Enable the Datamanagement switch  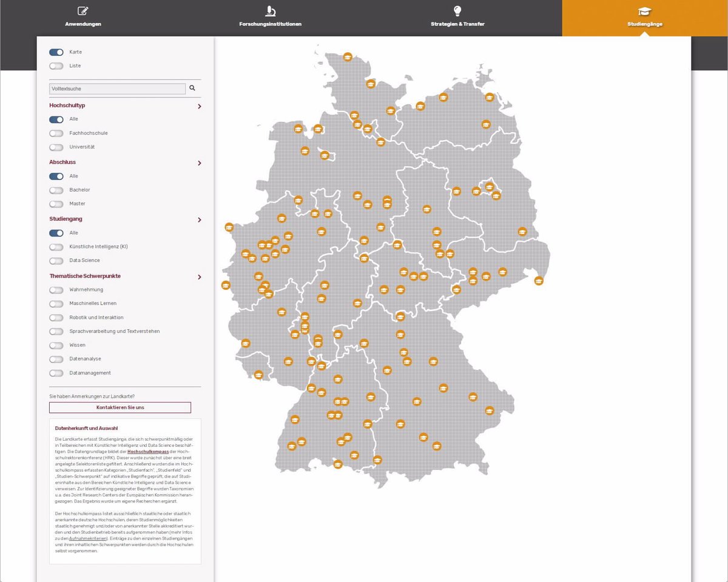tap(56, 373)
